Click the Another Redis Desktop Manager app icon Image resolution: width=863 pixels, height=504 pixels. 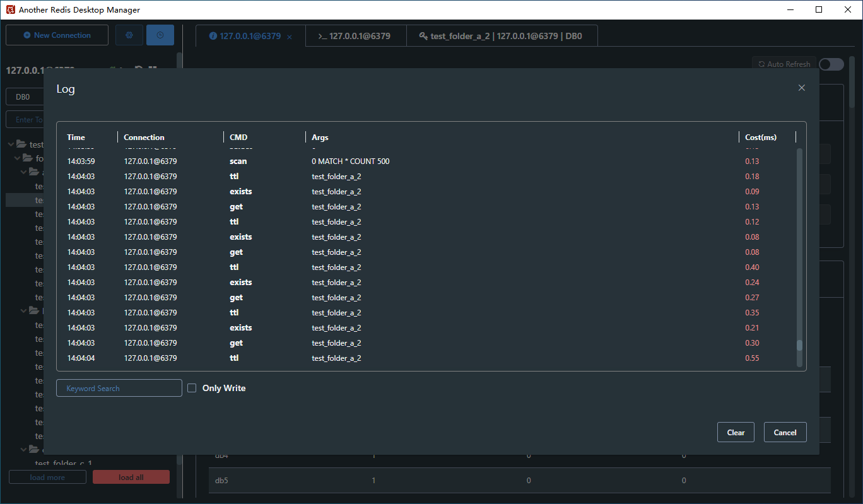coord(10,9)
